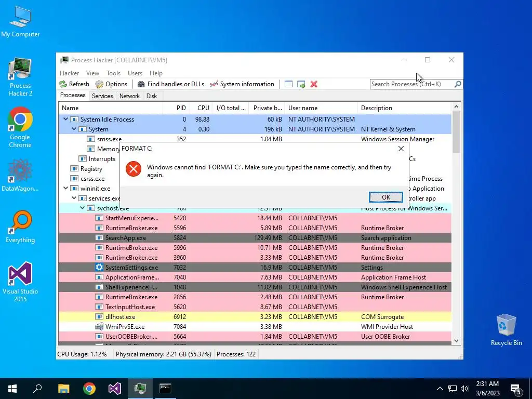The height and width of the screenshot is (399, 532).
Task: Click the WmiPrvSE.exe process icon
Action: [99, 326]
